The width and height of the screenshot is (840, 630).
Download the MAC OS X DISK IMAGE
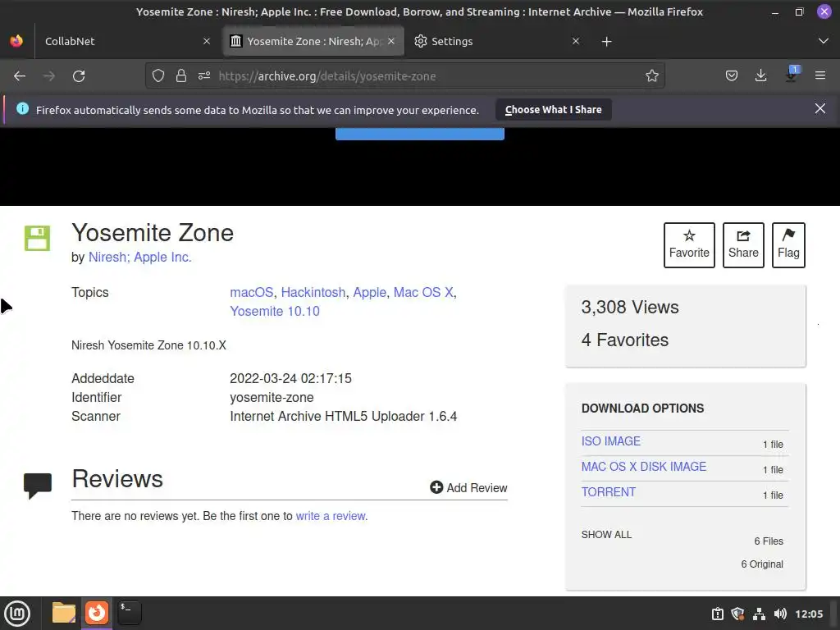point(643,467)
